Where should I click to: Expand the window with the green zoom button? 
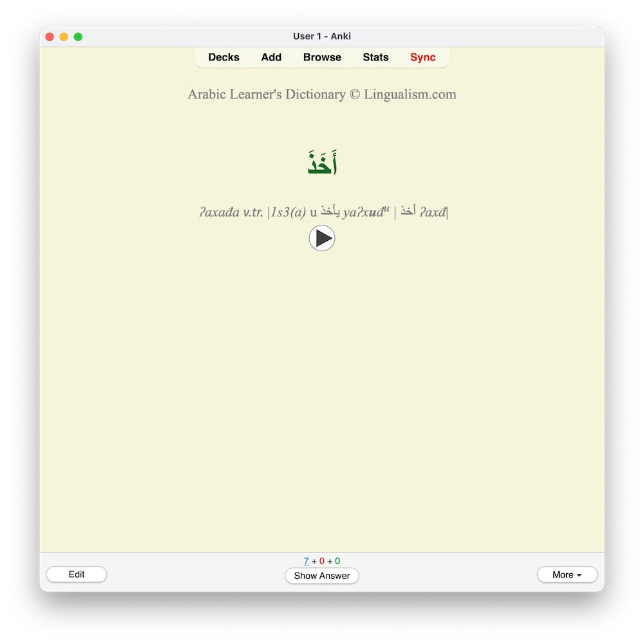[78, 37]
